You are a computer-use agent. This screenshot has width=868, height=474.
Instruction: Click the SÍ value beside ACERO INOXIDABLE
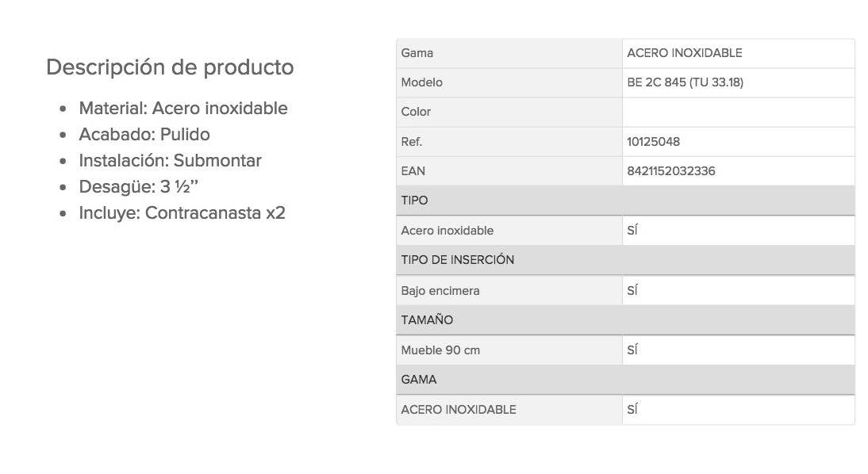tap(632, 409)
